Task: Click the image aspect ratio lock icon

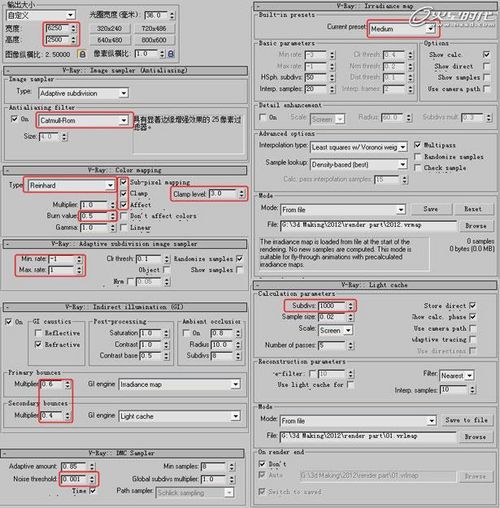Action: click(x=81, y=54)
